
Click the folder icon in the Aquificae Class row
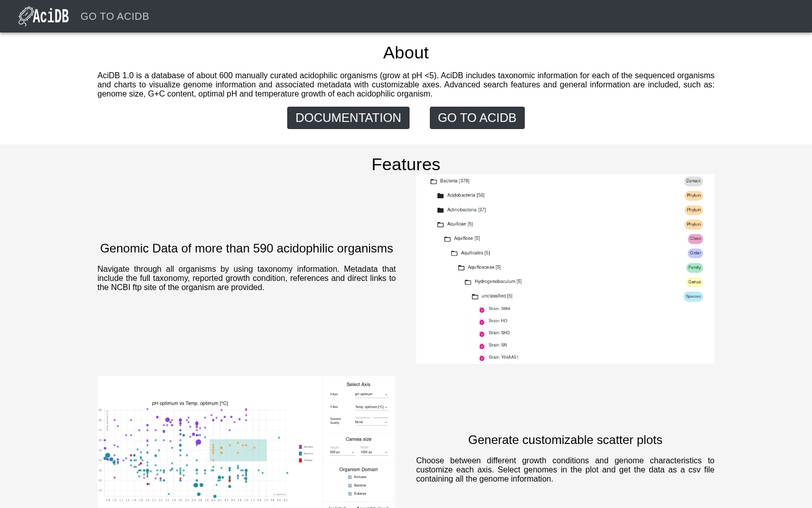(448, 239)
